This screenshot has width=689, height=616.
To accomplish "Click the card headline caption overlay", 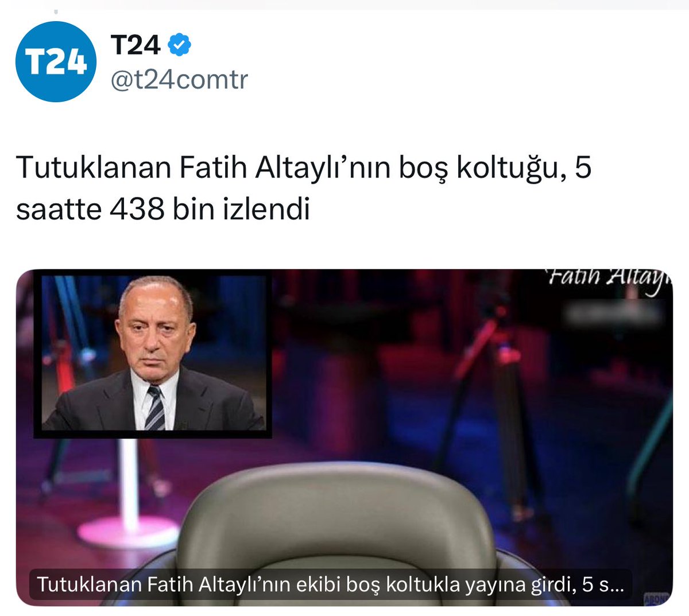I will [330, 584].
